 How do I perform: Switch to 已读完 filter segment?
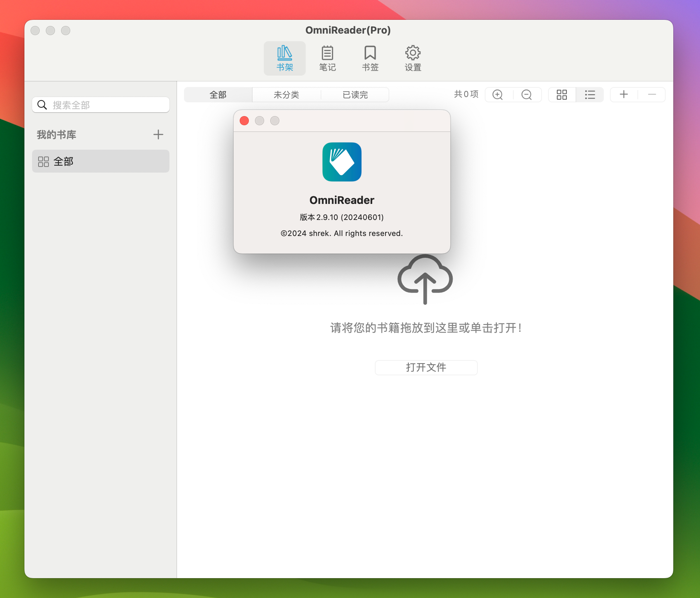[355, 95]
